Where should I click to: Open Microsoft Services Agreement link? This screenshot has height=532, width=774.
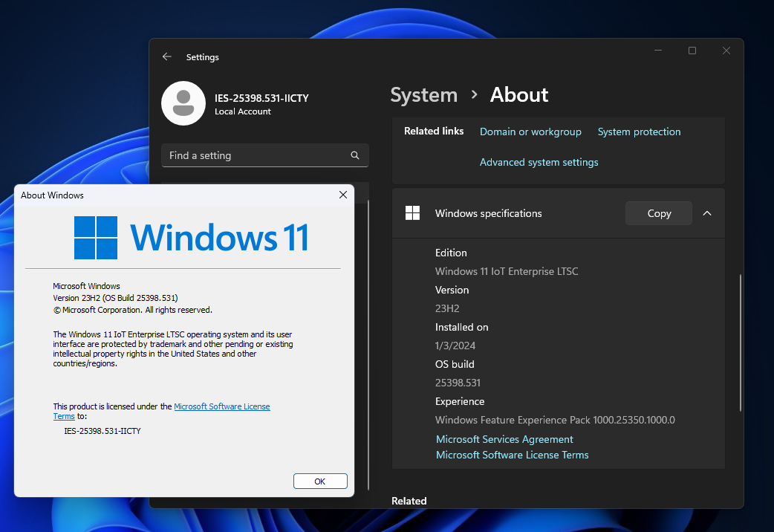(x=504, y=439)
